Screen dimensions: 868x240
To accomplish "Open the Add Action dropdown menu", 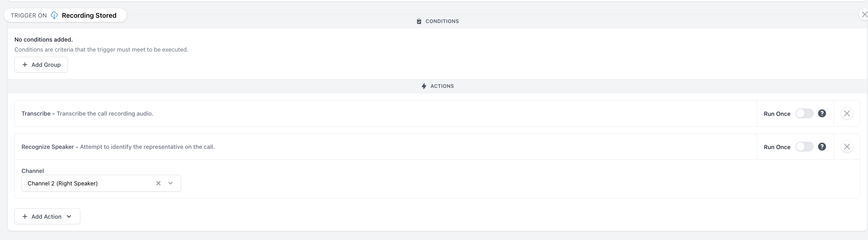I will tap(47, 216).
